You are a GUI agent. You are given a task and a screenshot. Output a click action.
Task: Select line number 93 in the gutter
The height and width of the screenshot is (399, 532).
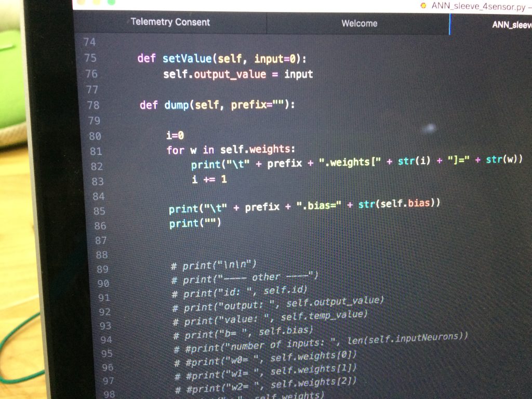coord(105,326)
